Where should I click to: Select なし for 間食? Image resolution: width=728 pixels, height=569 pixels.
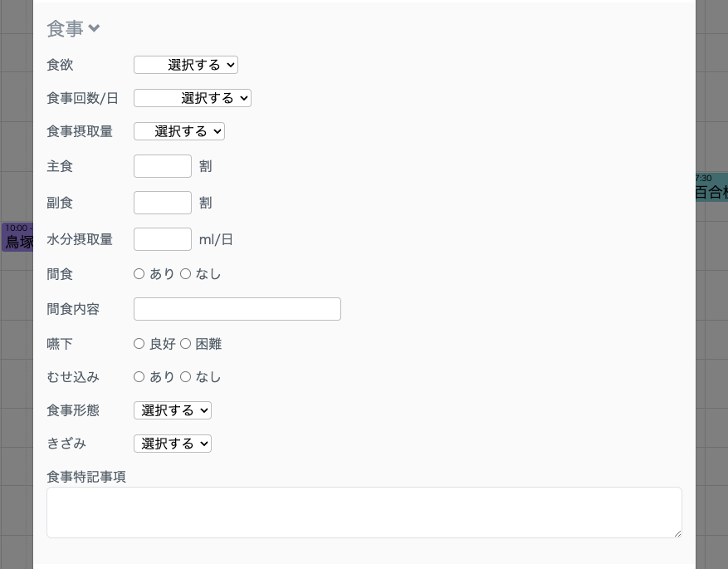click(x=185, y=273)
